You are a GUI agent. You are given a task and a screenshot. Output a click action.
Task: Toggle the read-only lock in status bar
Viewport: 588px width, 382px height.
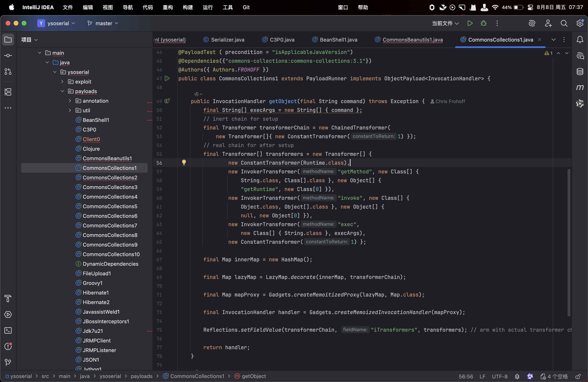coord(578,376)
